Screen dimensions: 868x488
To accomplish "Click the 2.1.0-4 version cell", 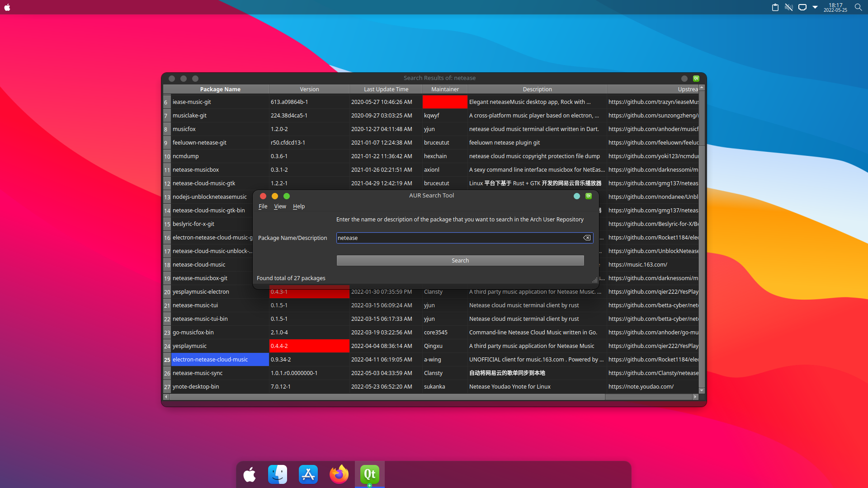I will (x=309, y=333).
